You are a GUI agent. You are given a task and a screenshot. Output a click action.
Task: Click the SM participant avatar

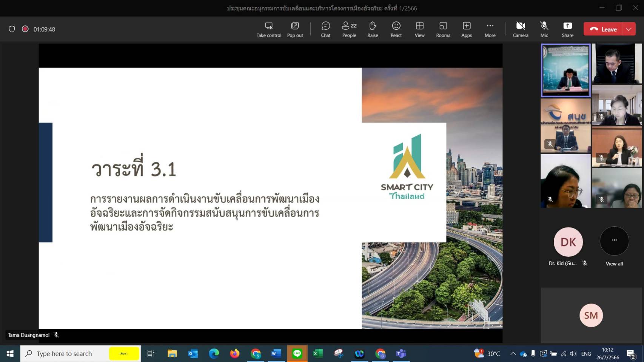pyautogui.click(x=591, y=315)
